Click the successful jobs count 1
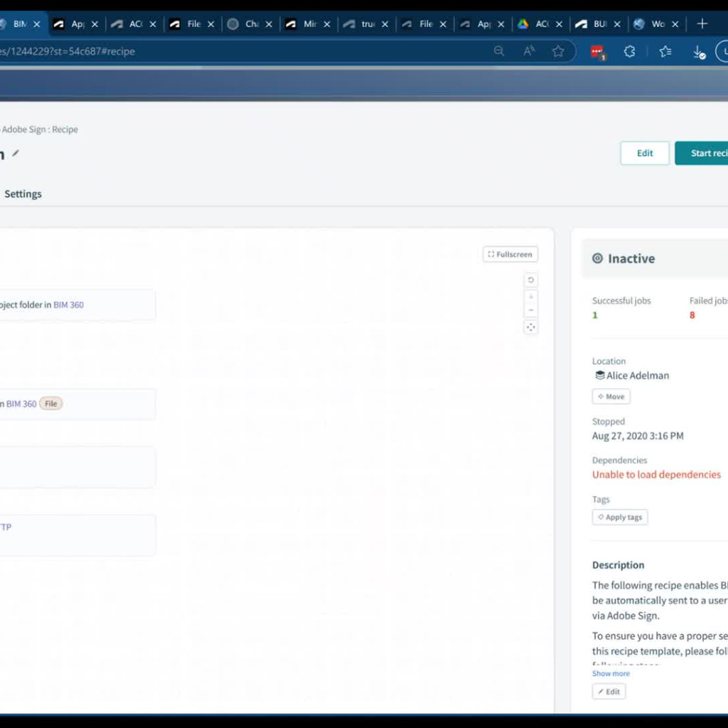 tap(595, 315)
